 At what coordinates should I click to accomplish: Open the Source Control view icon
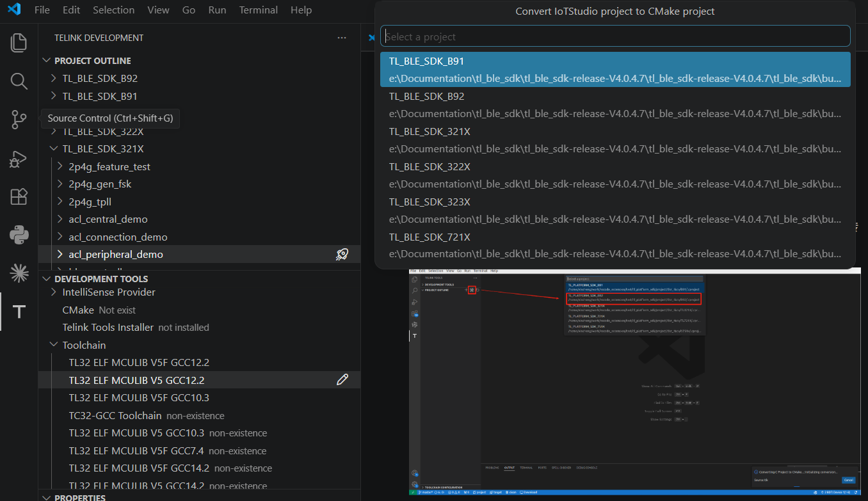[x=19, y=120]
